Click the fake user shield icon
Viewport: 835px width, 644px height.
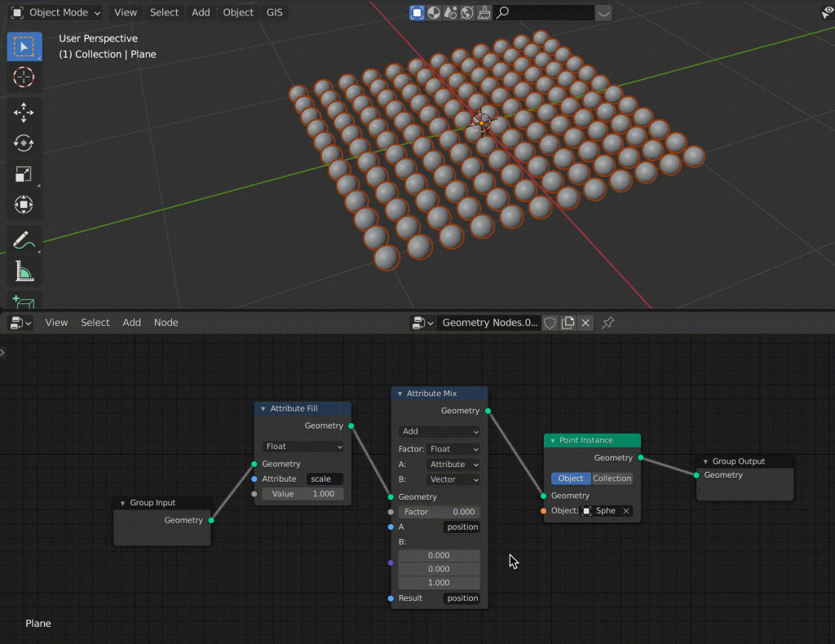(550, 323)
